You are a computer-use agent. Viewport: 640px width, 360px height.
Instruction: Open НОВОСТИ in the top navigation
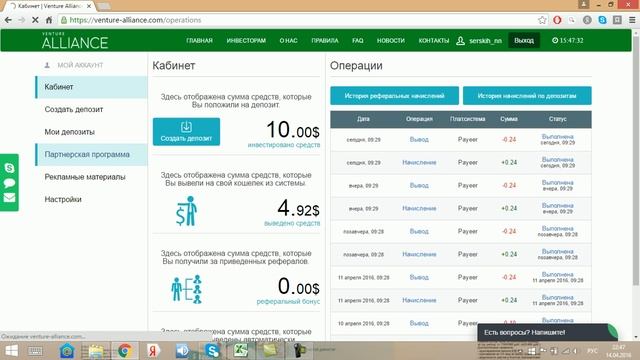(x=391, y=40)
